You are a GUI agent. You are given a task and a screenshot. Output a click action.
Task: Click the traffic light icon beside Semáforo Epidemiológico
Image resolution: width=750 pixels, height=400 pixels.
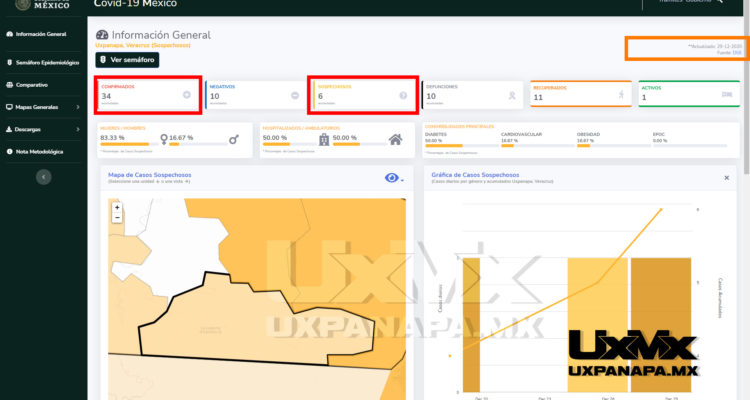tap(10, 63)
